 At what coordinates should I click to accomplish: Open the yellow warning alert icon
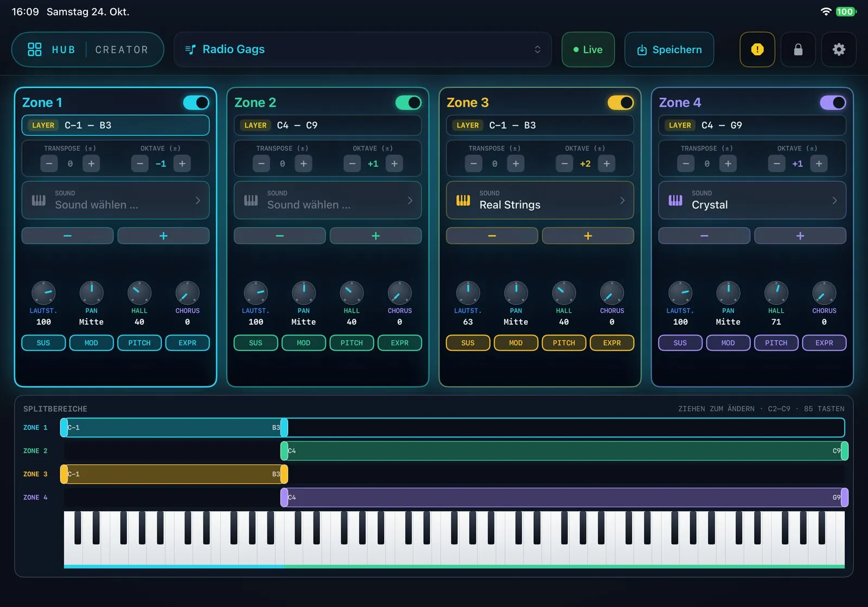(x=757, y=49)
